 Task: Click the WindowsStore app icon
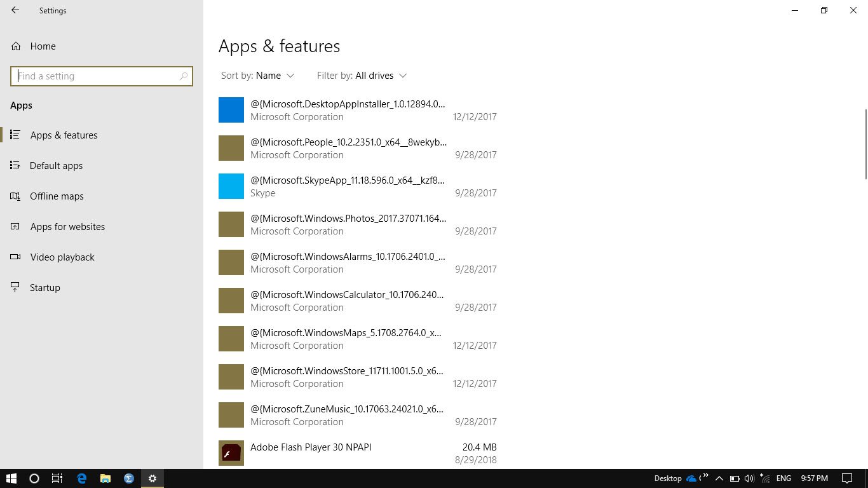coord(231,377)
